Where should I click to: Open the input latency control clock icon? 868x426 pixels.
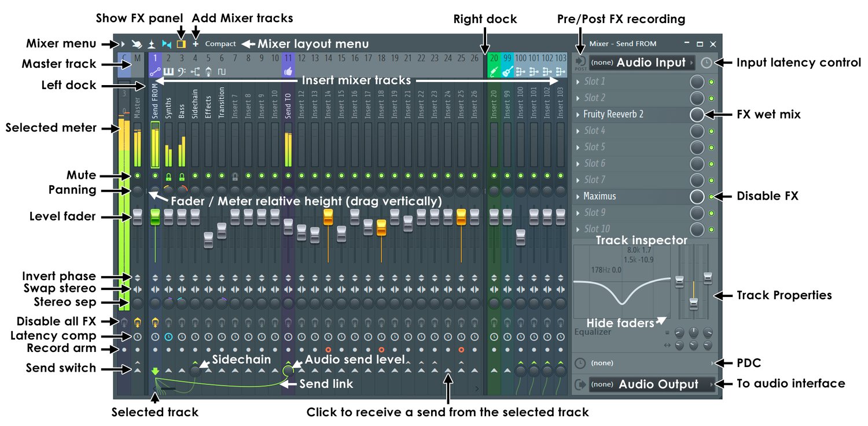(706, 63)
